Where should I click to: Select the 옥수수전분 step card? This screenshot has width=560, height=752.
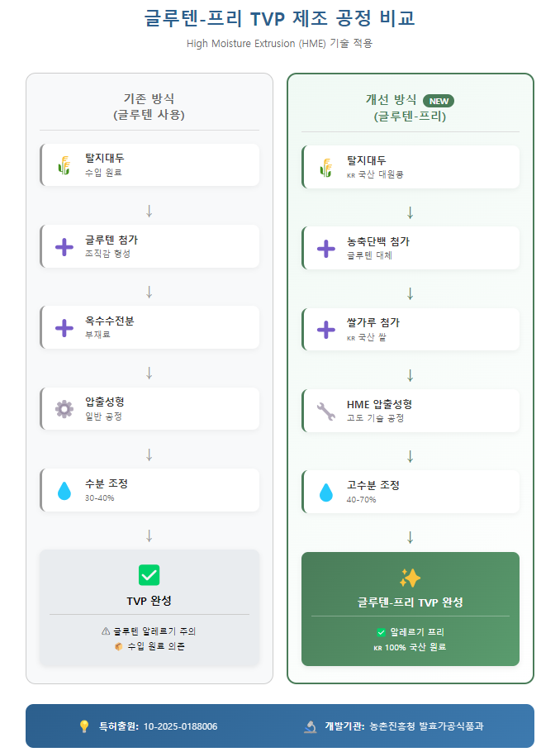click(x=149, y=327)
